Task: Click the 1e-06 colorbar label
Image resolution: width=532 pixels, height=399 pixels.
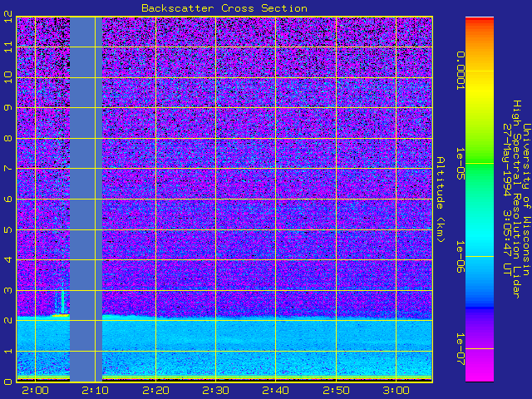Action: pyautogui.click(x=460, y=257)
